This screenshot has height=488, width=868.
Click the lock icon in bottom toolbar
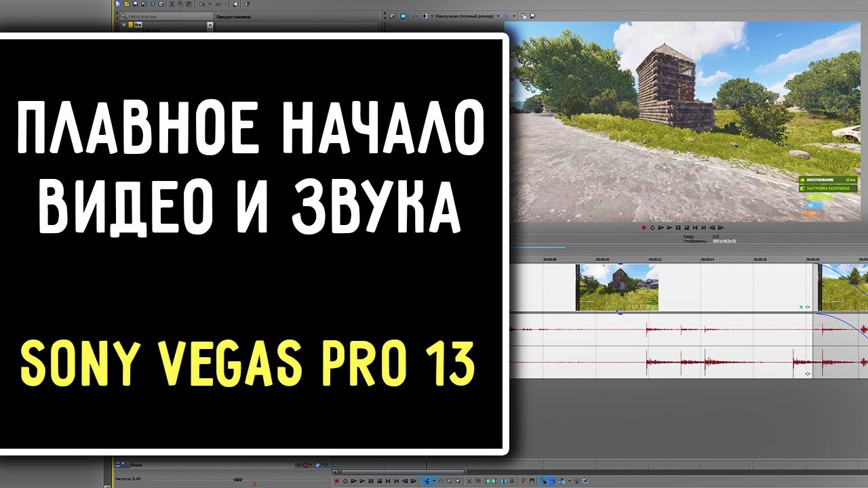coord(512,481)
